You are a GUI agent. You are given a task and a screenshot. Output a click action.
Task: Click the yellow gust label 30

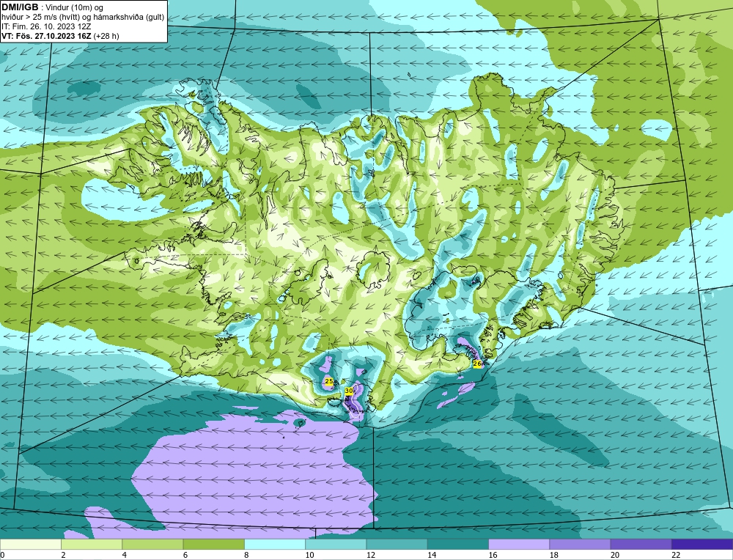tap(349, 391)
